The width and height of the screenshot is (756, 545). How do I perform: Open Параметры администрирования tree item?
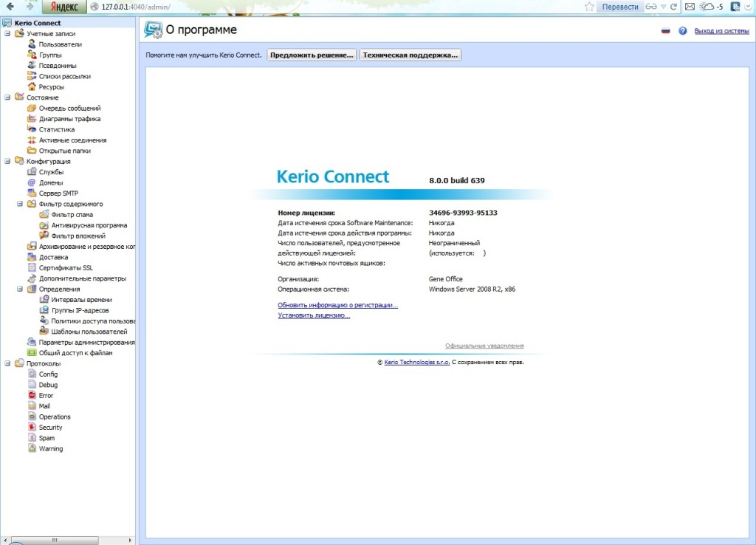point(87,342)
